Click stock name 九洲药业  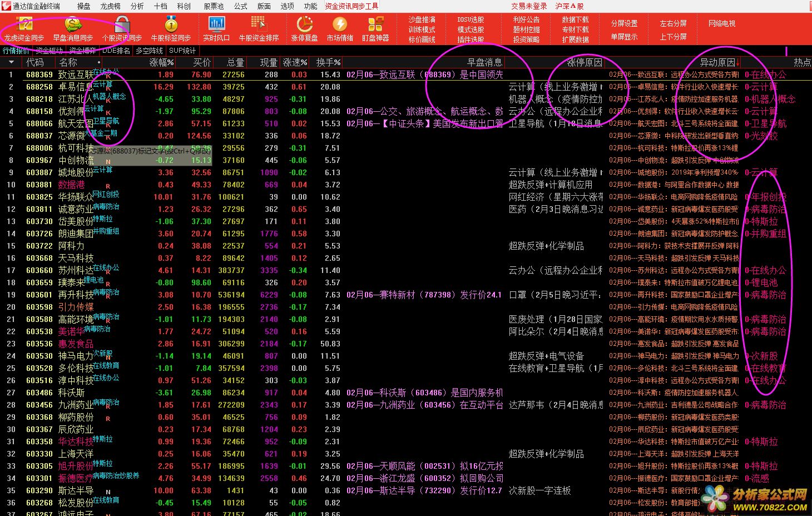76,405
